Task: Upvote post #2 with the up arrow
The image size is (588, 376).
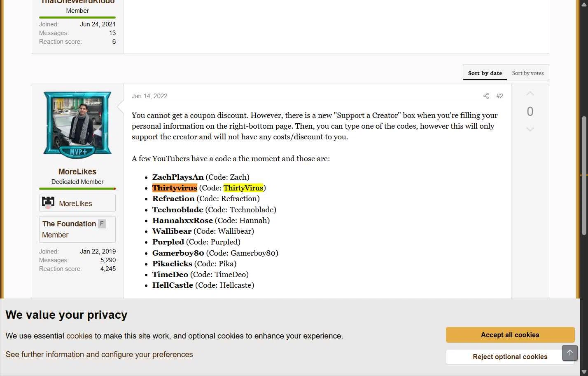Action: tap(530, 94)
